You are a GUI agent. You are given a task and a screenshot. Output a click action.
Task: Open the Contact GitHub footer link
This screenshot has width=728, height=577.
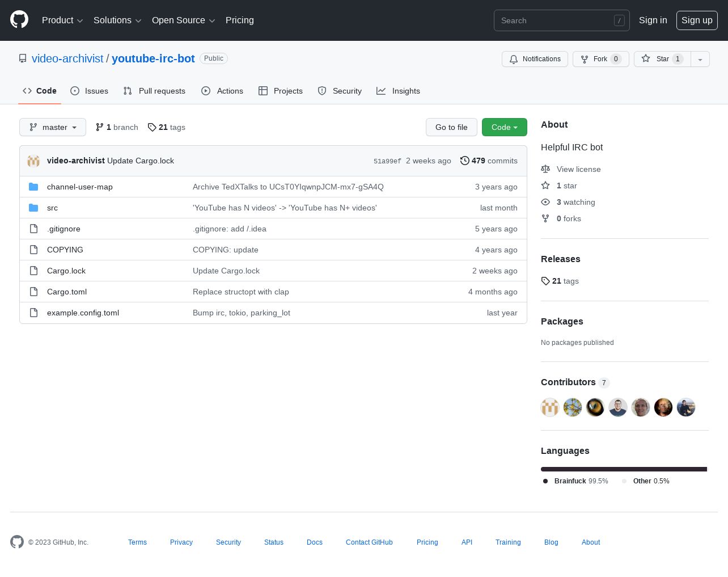pyautogui.click(x=369, y=542)
